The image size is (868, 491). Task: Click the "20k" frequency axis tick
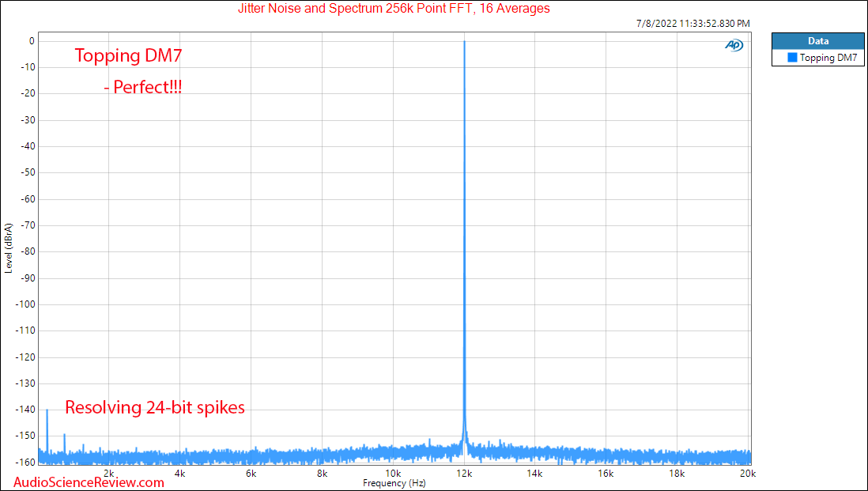[x=748, y=474]
